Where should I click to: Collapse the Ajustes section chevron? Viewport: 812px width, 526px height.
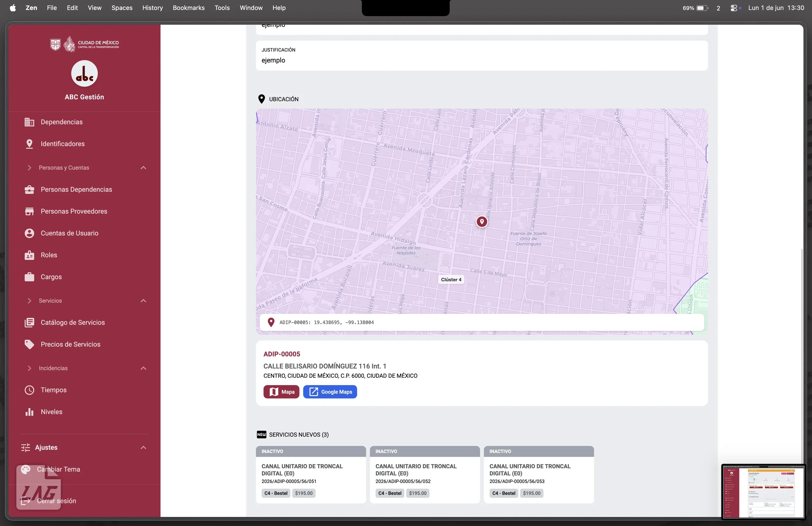pos(143,447)
